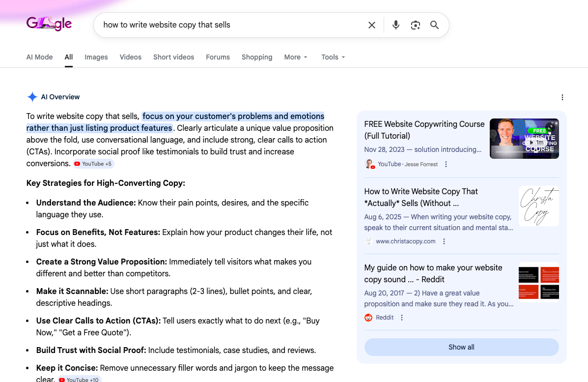The image size is (588, 382).
Task: Expand the More search categories dropdown
Action: pos(295,57)
